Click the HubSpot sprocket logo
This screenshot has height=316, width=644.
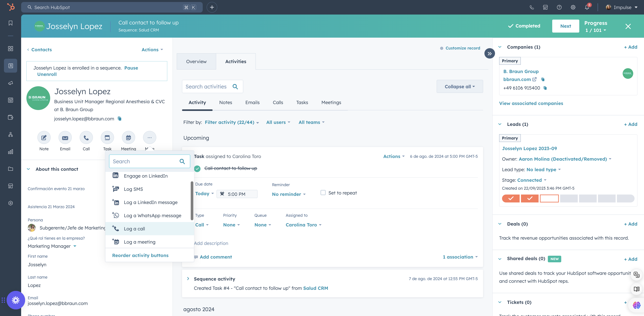[11, 7]
